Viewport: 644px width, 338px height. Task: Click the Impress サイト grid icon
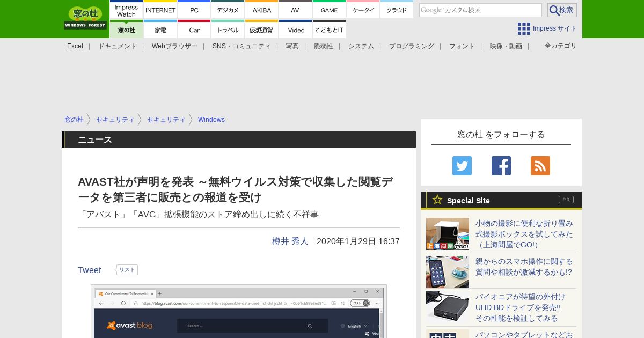[524, 28]
